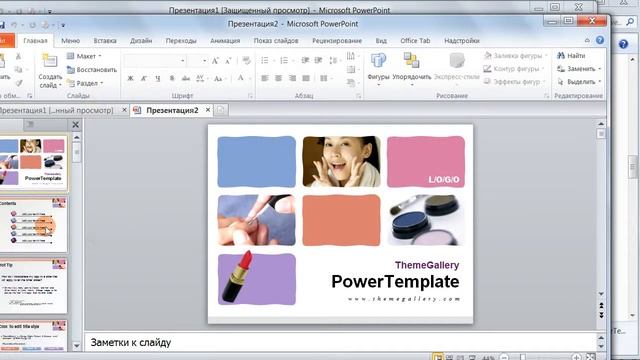
Task: Increase list indent level icon
Action: (x=318, y=60)
